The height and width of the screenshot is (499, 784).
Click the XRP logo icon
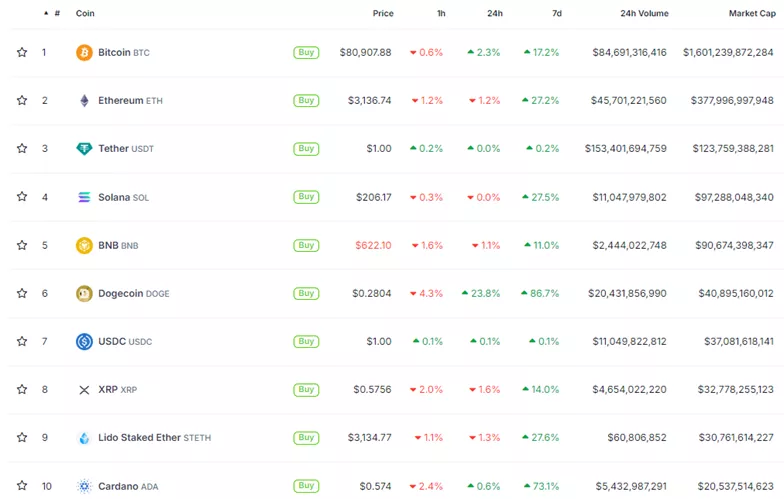coord(84,390)
